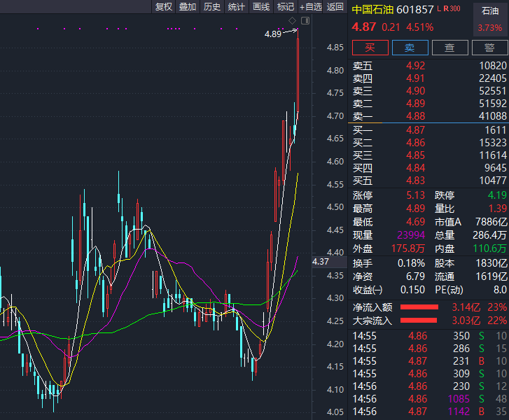Image resolution: width=509 pixels, height=420 pixels.
Task: Select the 卖一 ask row at 4.88
Action: pos(429,116)
